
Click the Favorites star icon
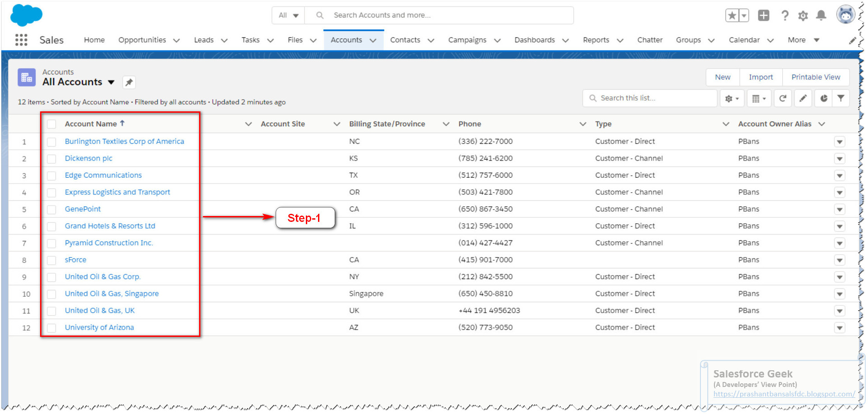point(732,15)
